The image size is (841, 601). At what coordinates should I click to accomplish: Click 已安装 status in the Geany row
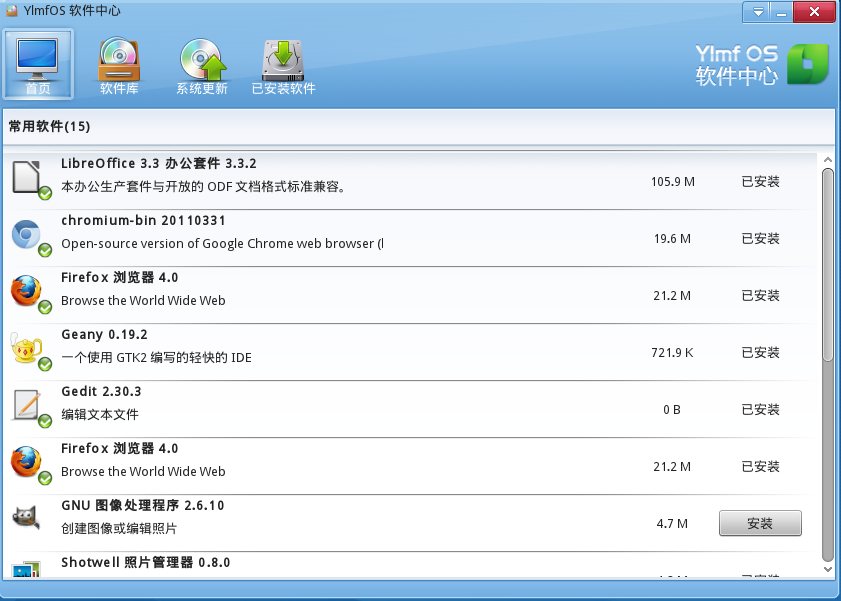click(760, 353)
